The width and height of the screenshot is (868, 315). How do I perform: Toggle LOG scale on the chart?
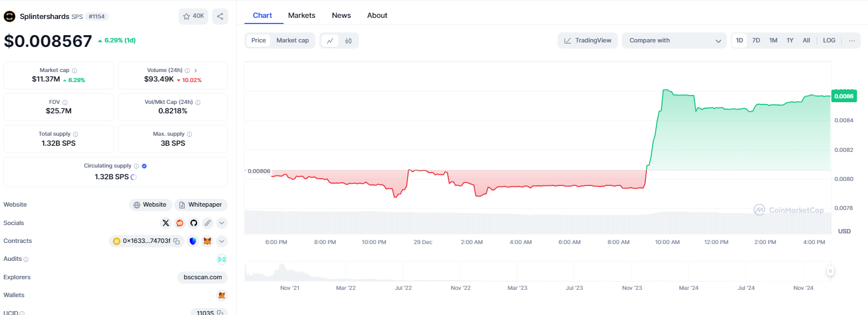click(829, 40)
